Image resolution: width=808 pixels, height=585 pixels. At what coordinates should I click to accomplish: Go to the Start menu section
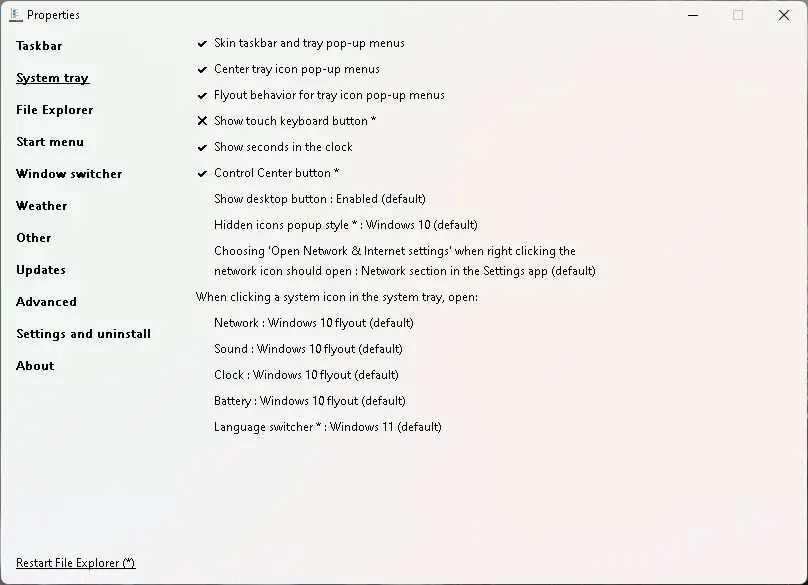[x=50, y=142]
